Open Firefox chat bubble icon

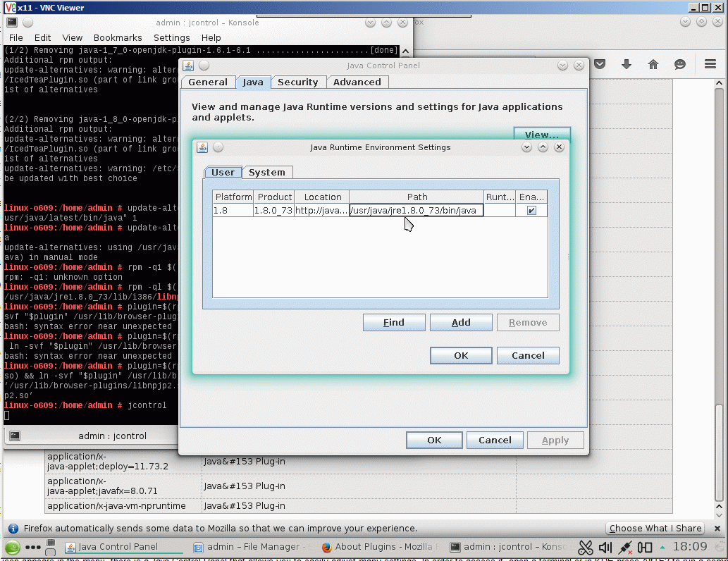(680, 64)
